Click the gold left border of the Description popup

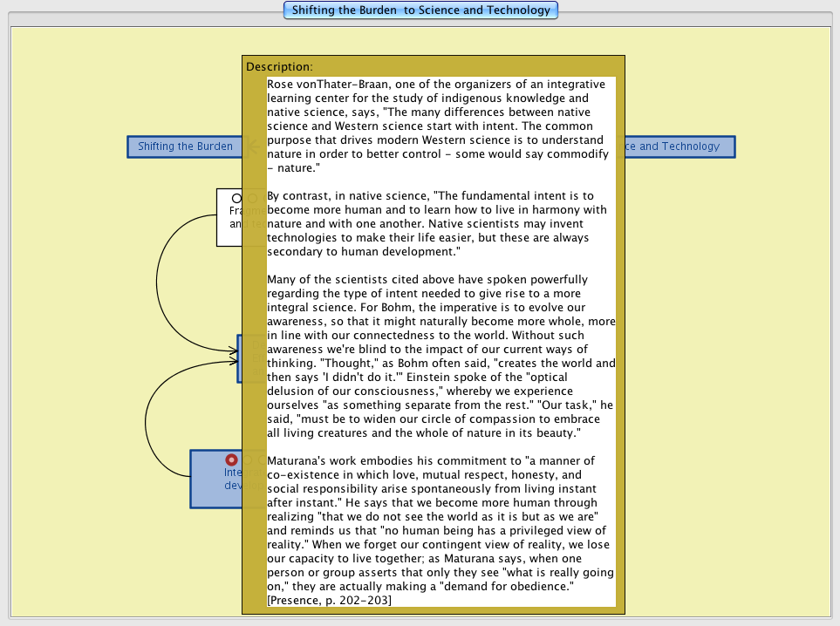coord(255,349)
